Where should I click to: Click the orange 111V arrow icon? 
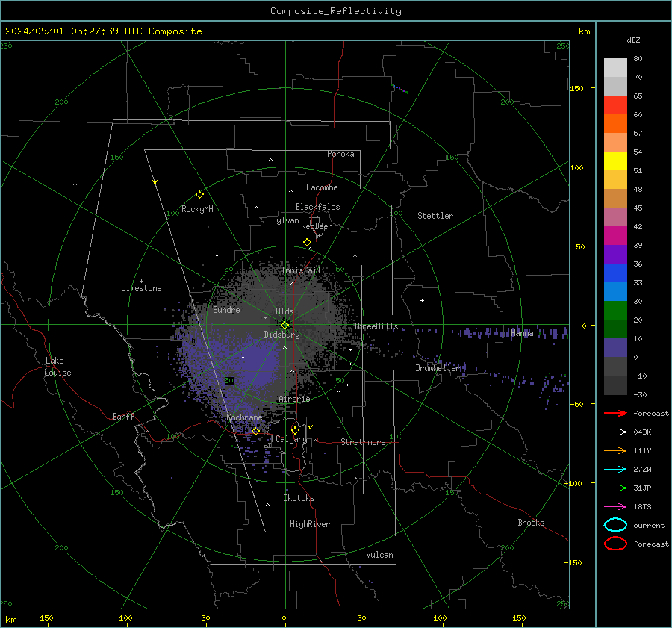[615, 450]
